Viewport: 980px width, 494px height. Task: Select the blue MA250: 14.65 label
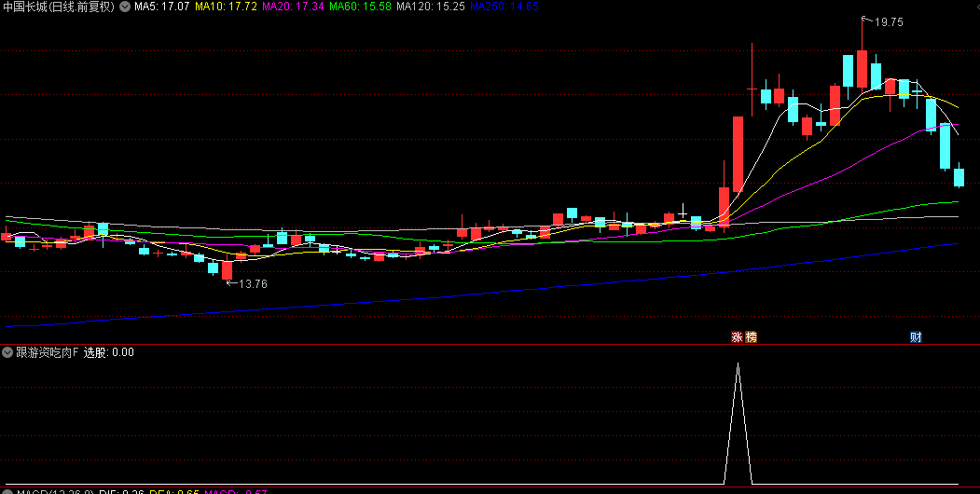(x=504, y=7)
